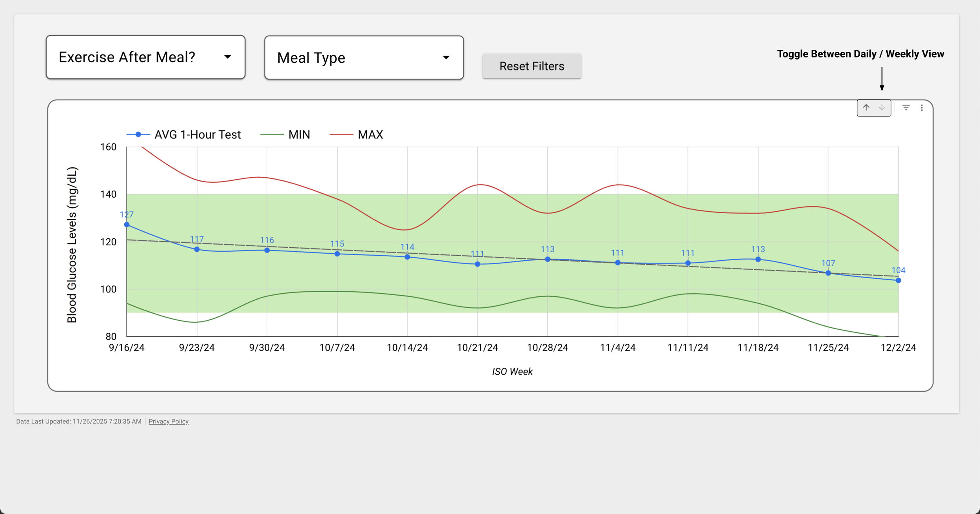Click the Exercise After Meal? caret arrow
The height and width of the screenshot is (514, 980).
click(x=227, y=57)
